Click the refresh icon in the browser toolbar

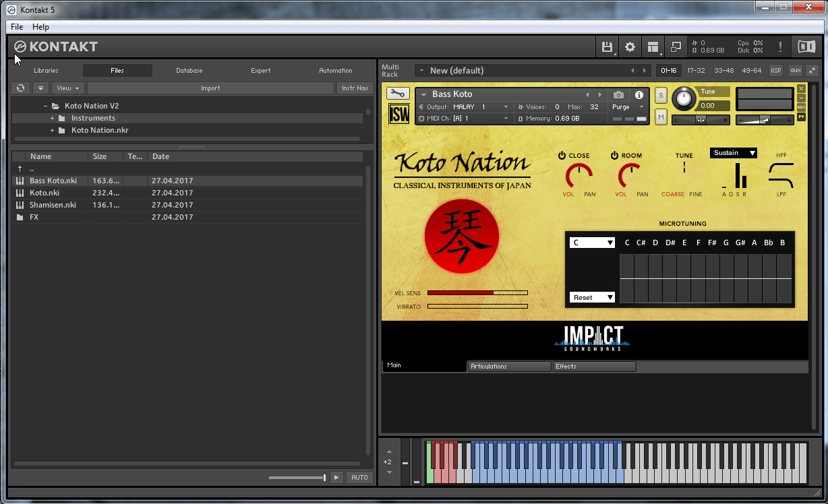[21, 88]
